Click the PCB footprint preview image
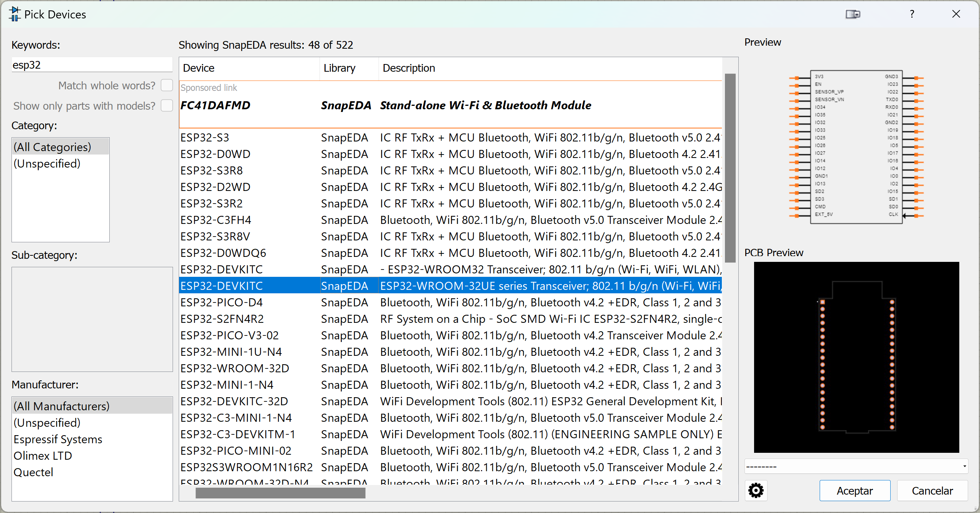980x513 pixels. pyautogui.click(x=856, y=357)
